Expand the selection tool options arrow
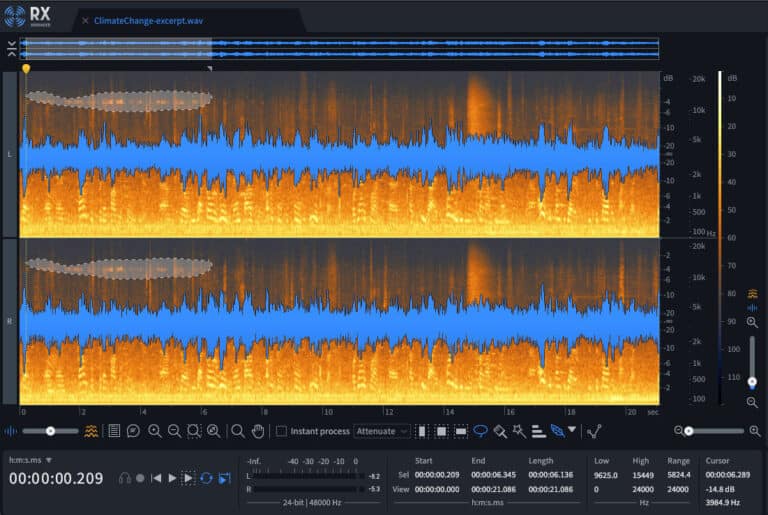Viewport: 768px width, 515px height. click(x=572, y=430)
